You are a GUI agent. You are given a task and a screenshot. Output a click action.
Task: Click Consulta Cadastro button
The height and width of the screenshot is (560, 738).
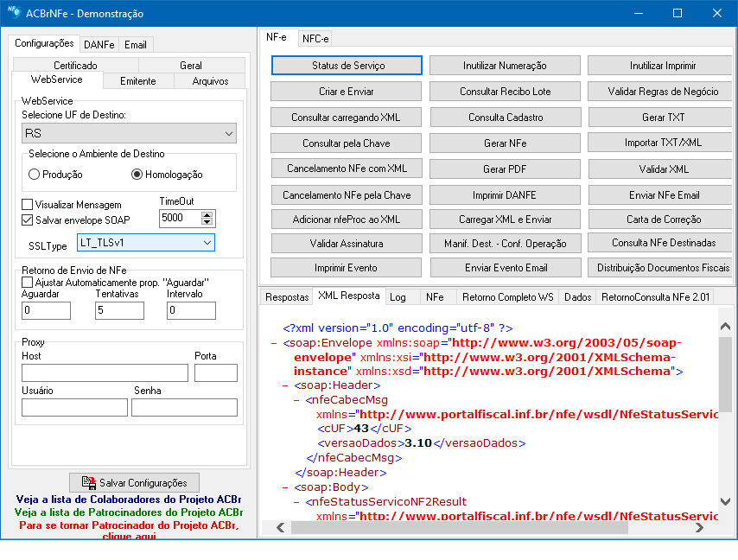tap(506, 118)
